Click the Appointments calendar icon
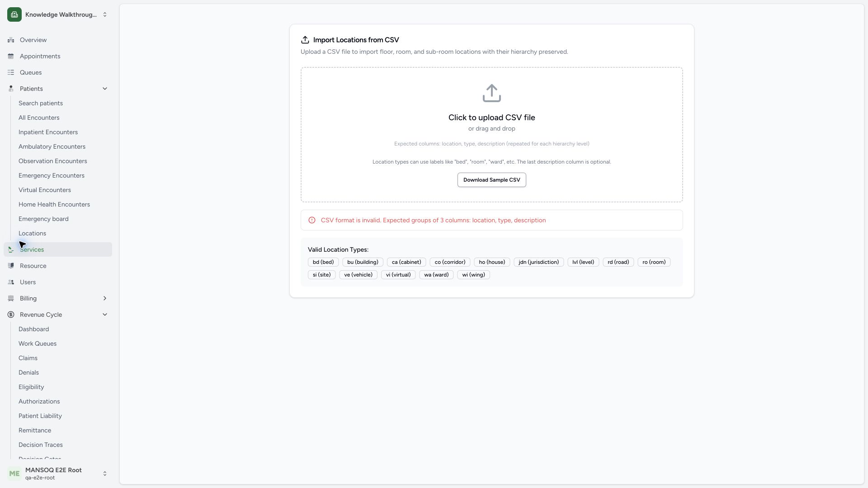The width and height of the screenshot is (868, 488). (11, 56)
